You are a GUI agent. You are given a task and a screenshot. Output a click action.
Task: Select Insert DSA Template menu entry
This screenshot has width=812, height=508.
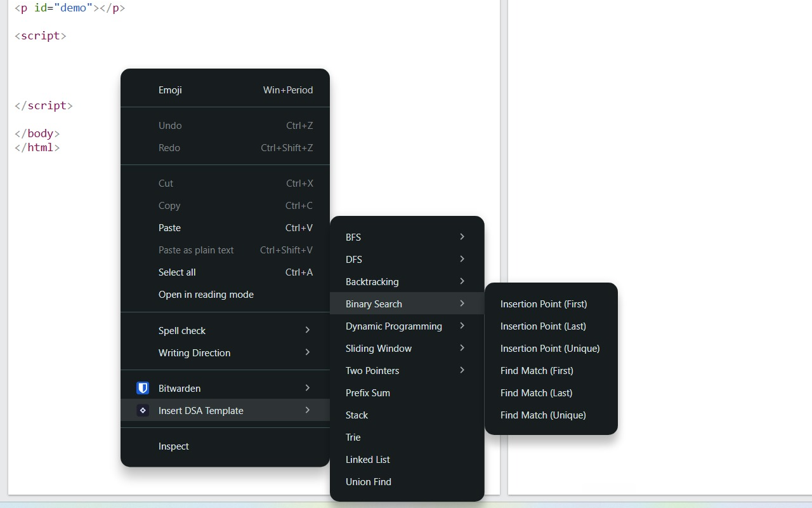(225, 410)
